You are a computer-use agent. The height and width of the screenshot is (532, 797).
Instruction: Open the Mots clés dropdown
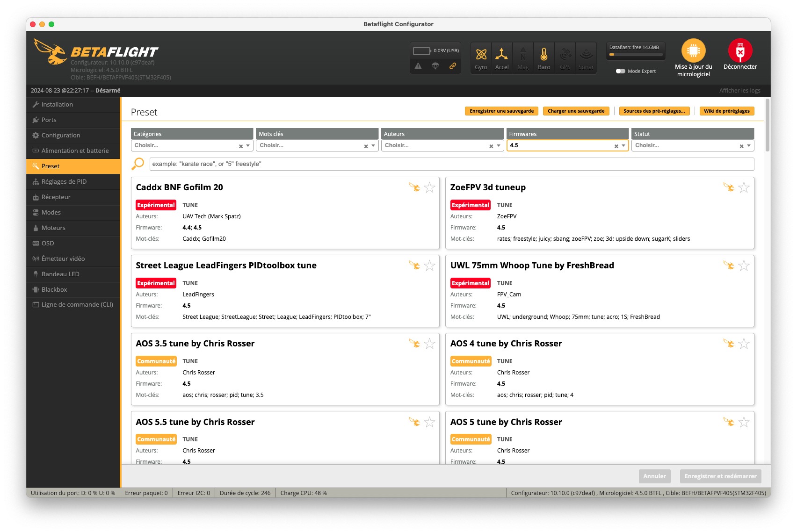click(x=317, y=145)
